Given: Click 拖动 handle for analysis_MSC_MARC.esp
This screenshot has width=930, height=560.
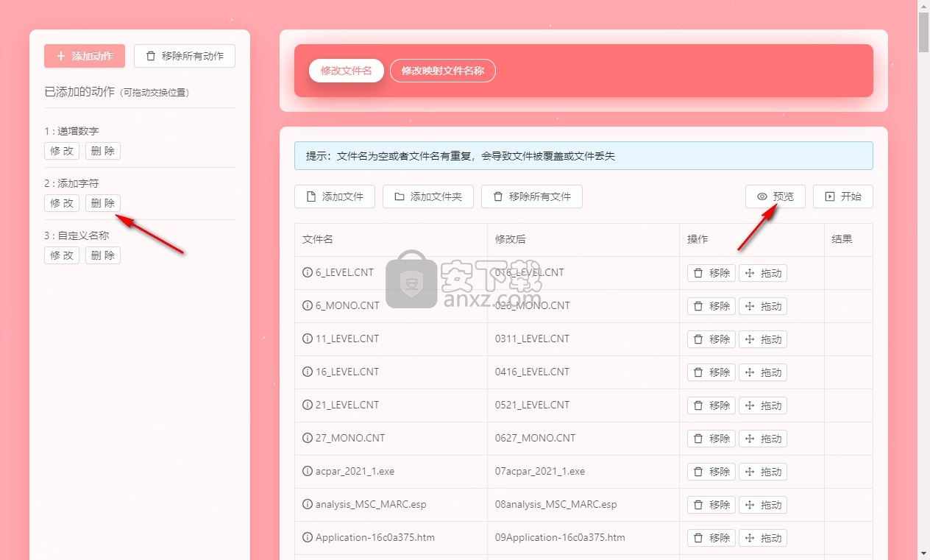Looking at the screenshot, I should [763, 505].
